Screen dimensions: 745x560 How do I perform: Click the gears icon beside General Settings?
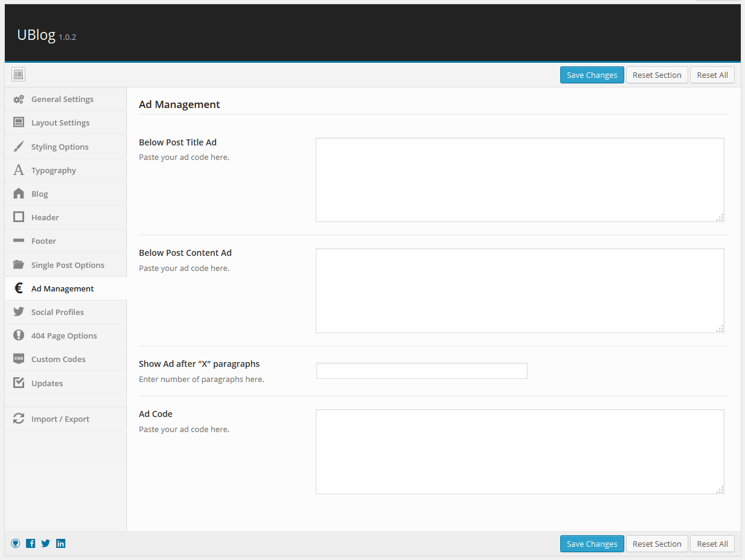point(19,100)
